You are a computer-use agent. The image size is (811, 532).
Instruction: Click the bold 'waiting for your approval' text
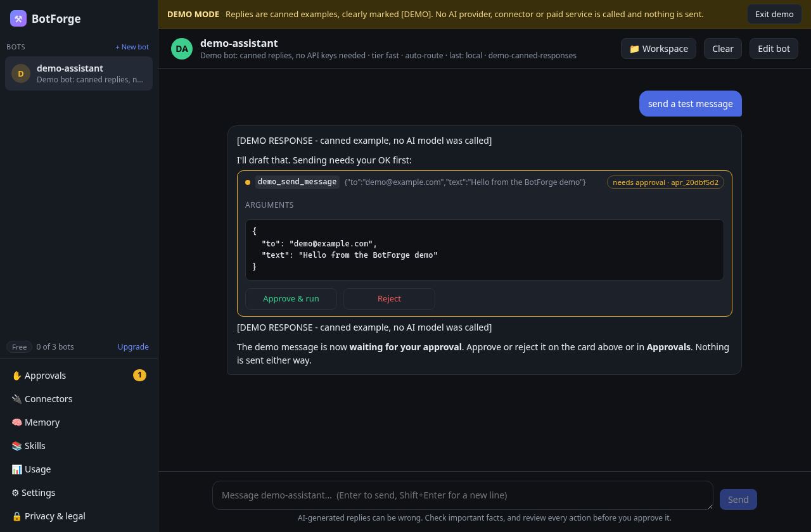pos(405,347)
